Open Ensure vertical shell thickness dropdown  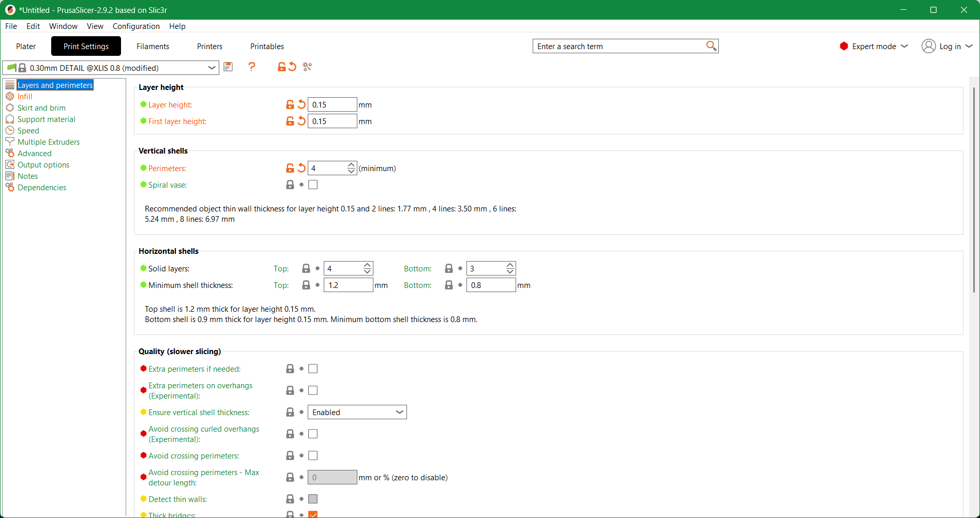357,412
